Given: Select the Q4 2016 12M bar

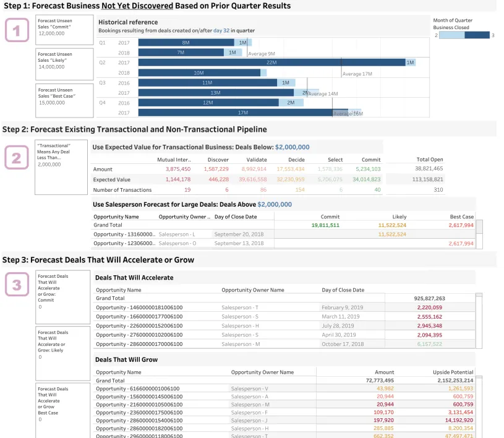Looking at the screenshot, I should coord(208,103).
